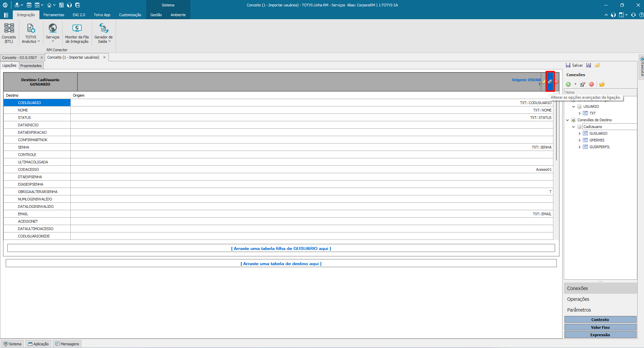Open the modules cubes icon in title bar
This screenshot has width=644, height=348.
[17, 5]
